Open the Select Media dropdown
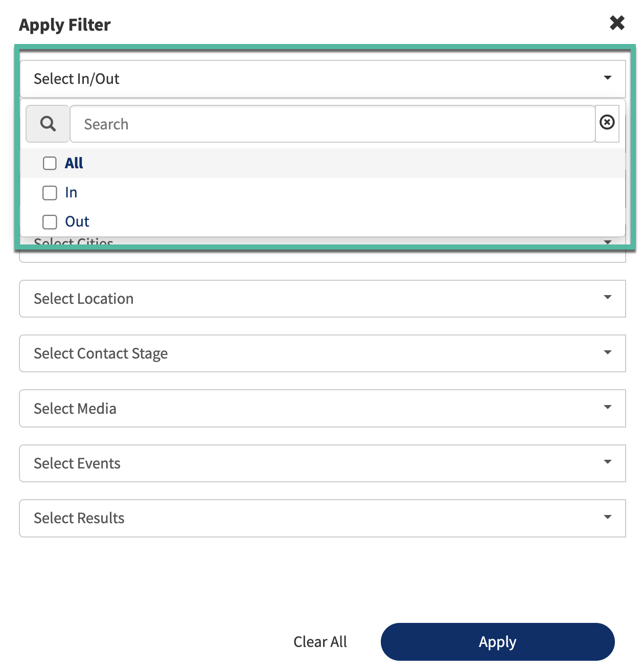Screen dimensions: 643x672 323,408
